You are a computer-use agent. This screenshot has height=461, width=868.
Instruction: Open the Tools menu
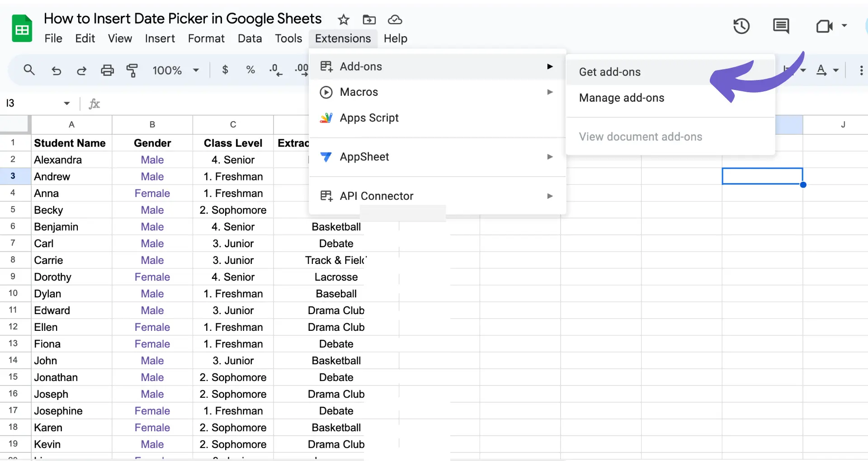tap(288, 38)
